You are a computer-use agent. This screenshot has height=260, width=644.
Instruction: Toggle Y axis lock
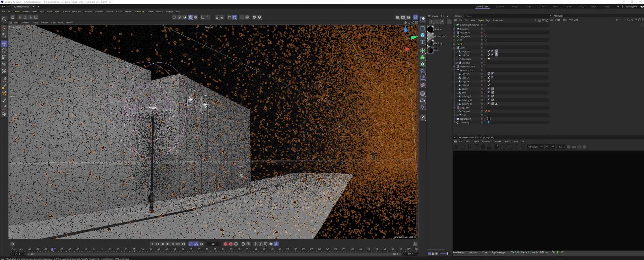coord(25,17)
